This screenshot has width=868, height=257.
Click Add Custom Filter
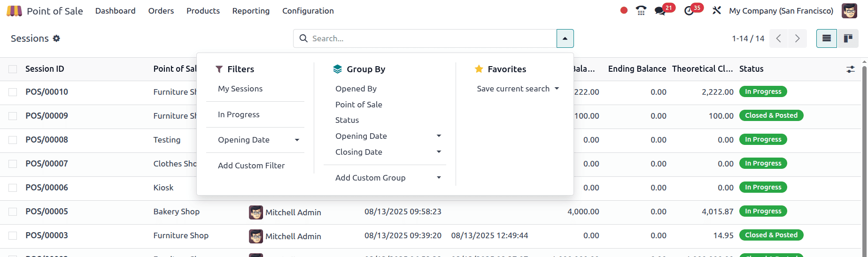(x=251, y=166)
